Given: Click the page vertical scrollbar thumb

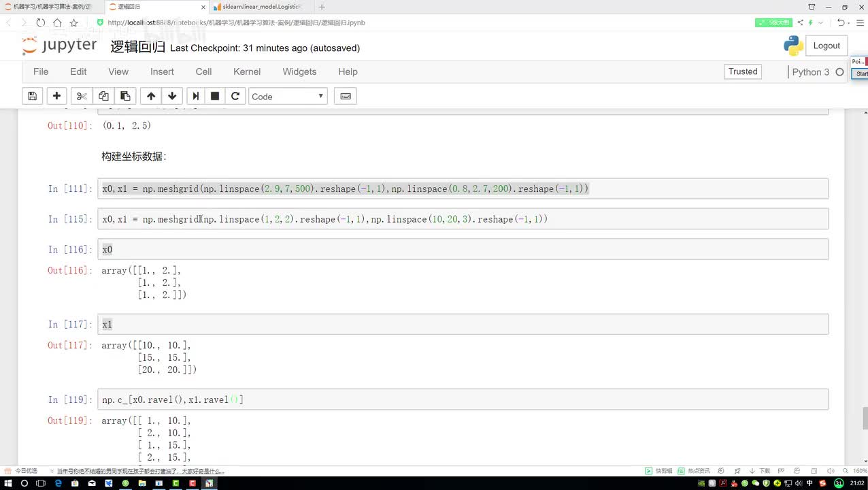Looking at the screenshot, I should click(865, 418).
